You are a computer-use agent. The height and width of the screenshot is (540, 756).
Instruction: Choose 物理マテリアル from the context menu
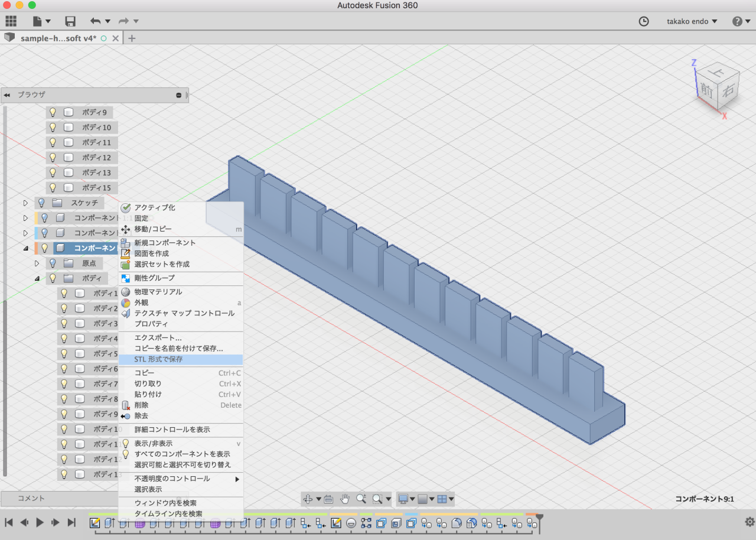click(x=181, y=292)
